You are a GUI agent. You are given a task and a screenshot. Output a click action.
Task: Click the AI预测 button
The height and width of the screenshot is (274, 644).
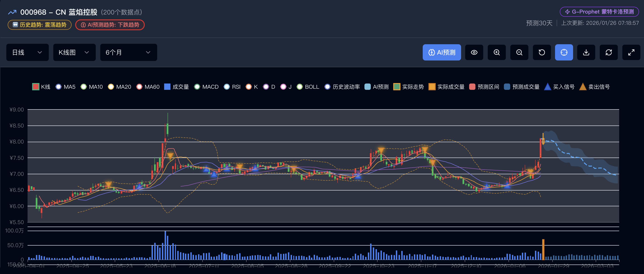(x=442, y=52)
